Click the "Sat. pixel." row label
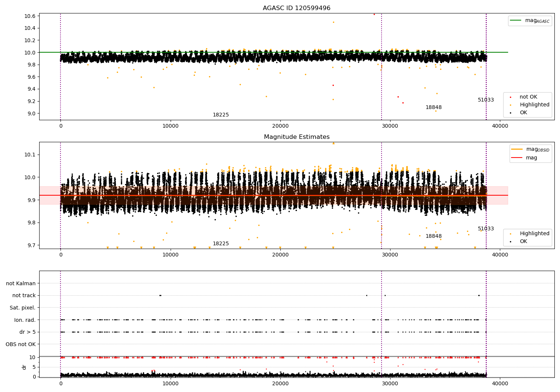The width and height of the screenshot is (560, 392). pos(23,308)
